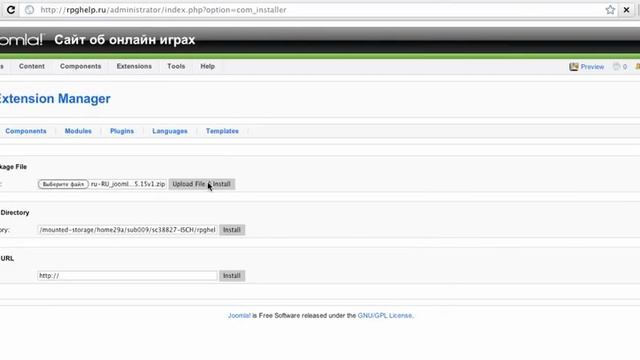Open site Preview link
This screenshot has height=360, width=640.
coord(592,67)
